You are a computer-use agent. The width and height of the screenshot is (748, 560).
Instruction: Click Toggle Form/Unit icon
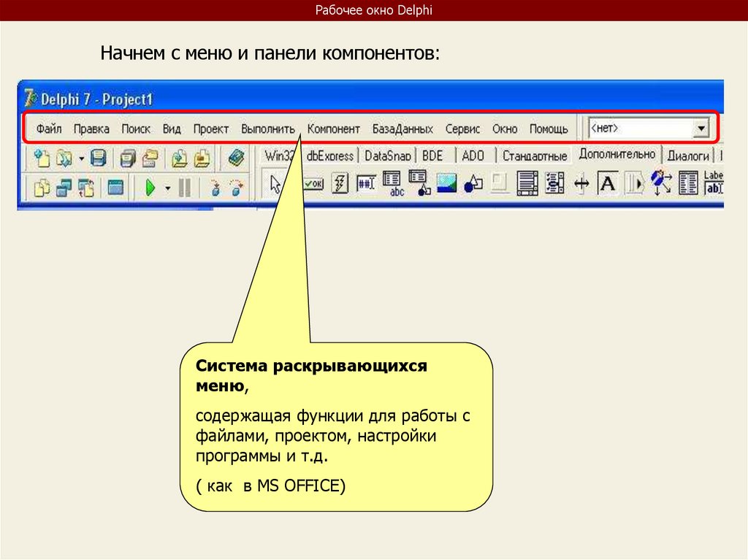tap(86, 188)
